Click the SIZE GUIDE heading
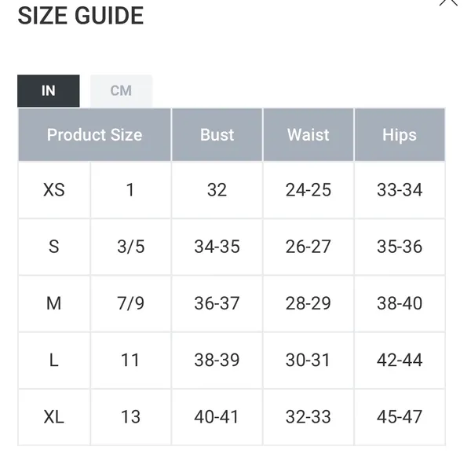The height and width of the screenshot is (476, 471). pos(81,16)
